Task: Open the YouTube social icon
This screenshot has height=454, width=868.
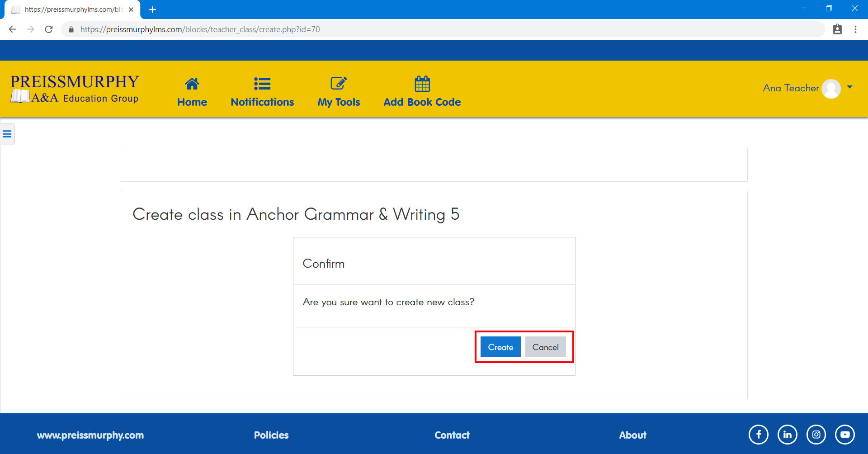Action: pos(844,435)
